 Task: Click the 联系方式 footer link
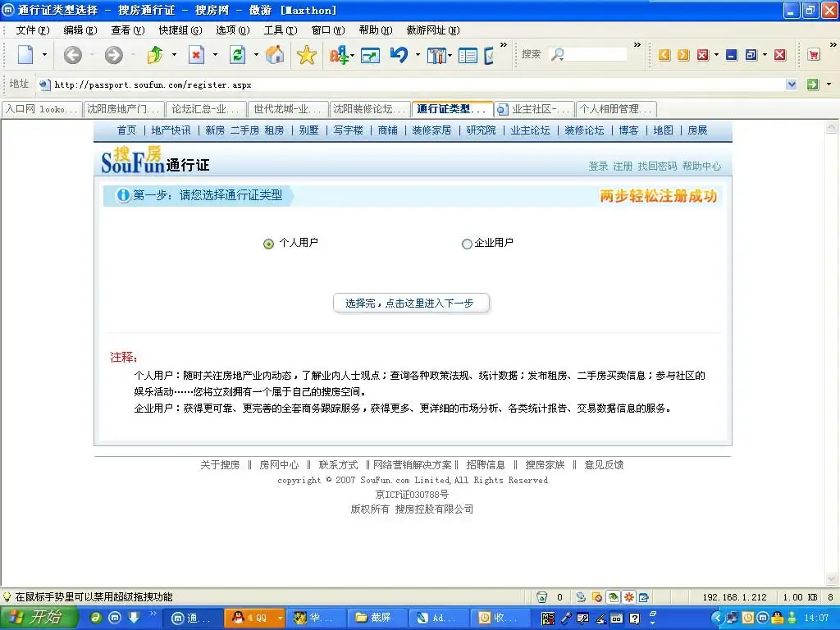pyautogui.click(x=338, y=464)
